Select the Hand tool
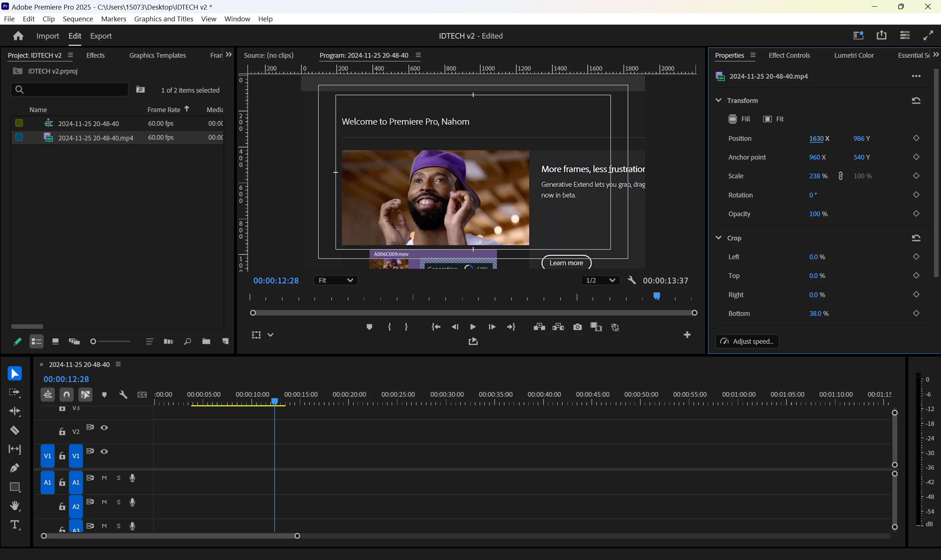The image size is (941, 560). pos(15,506)
